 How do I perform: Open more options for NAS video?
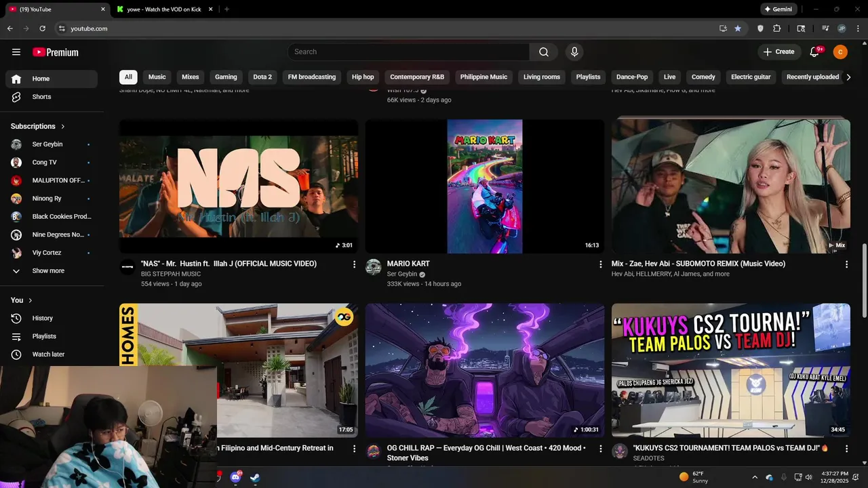point(354,264)
